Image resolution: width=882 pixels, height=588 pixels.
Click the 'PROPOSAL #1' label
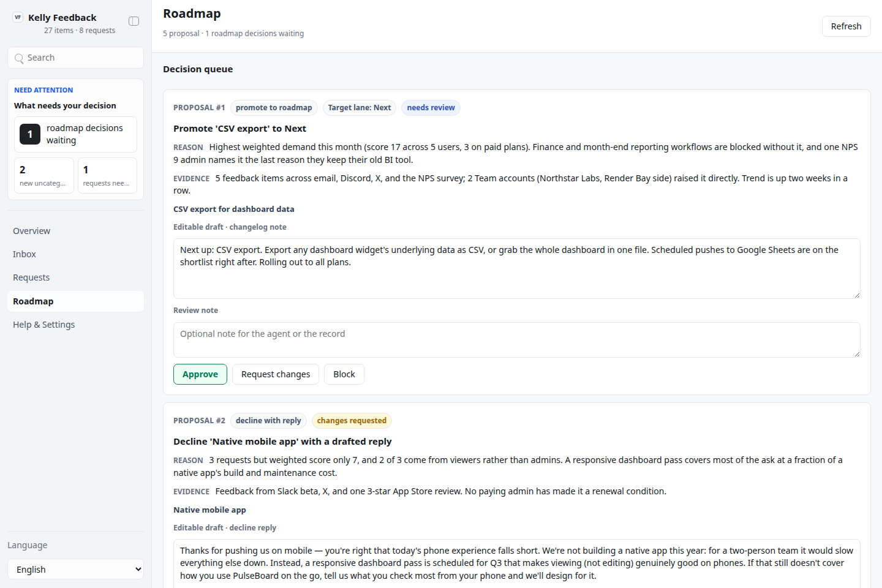tap(199, 108)
